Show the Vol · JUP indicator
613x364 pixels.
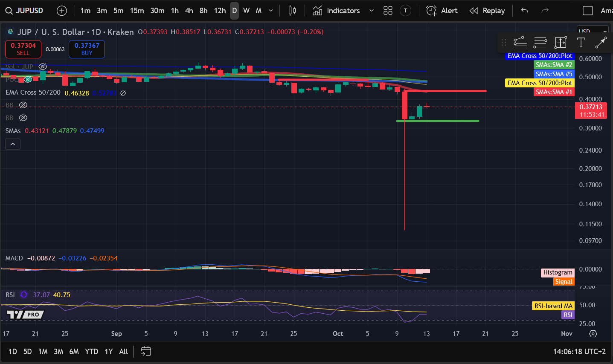click(x=43, y=66)
